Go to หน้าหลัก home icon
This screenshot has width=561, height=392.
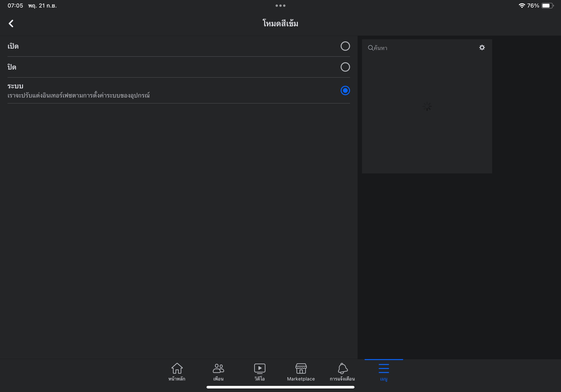click(x=177, y=369)
